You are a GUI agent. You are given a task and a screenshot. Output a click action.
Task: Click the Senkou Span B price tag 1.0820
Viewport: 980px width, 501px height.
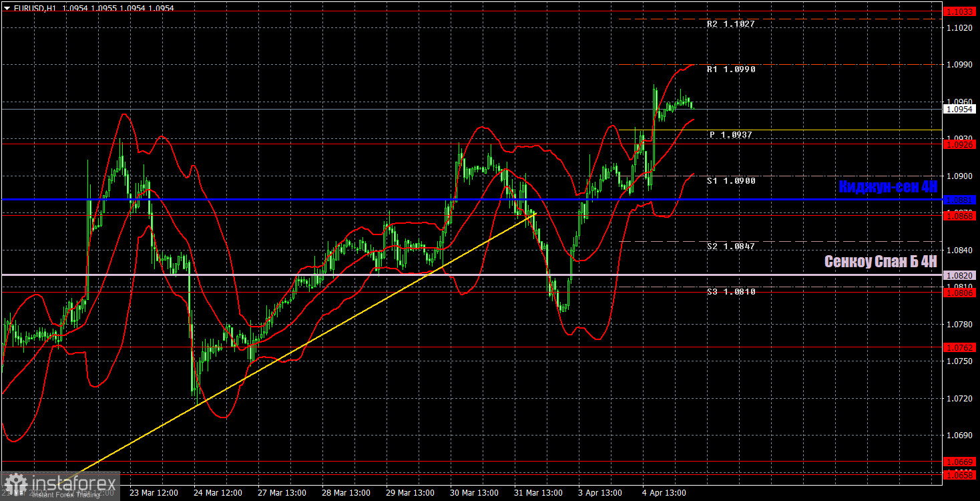961,275
